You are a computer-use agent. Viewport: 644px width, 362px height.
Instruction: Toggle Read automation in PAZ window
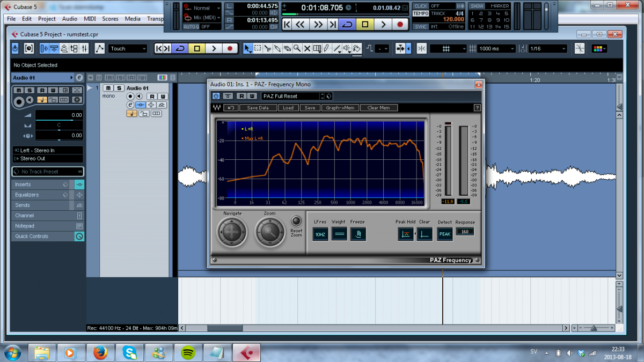click(x=241, y=96)
